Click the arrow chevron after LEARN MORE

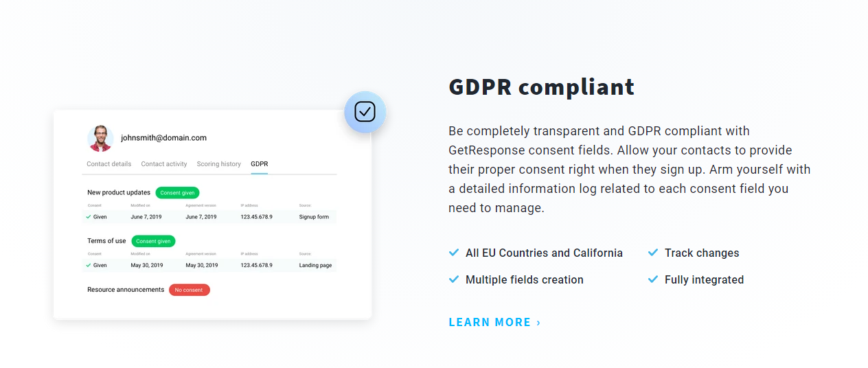[538, 323]
